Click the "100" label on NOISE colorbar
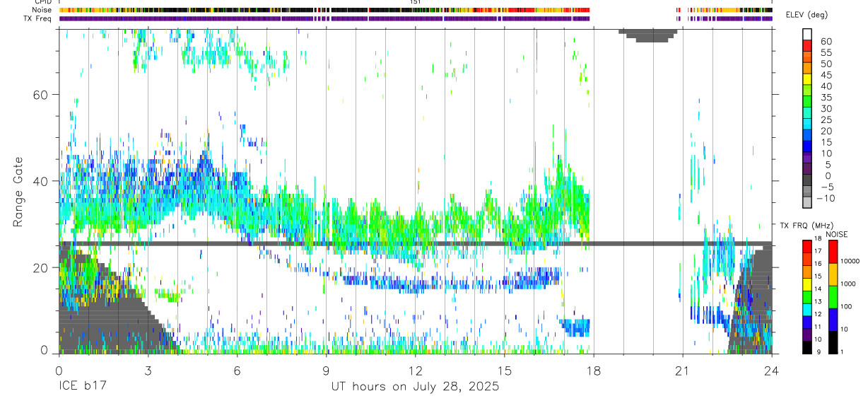868x401 pixels. point(847,306)
